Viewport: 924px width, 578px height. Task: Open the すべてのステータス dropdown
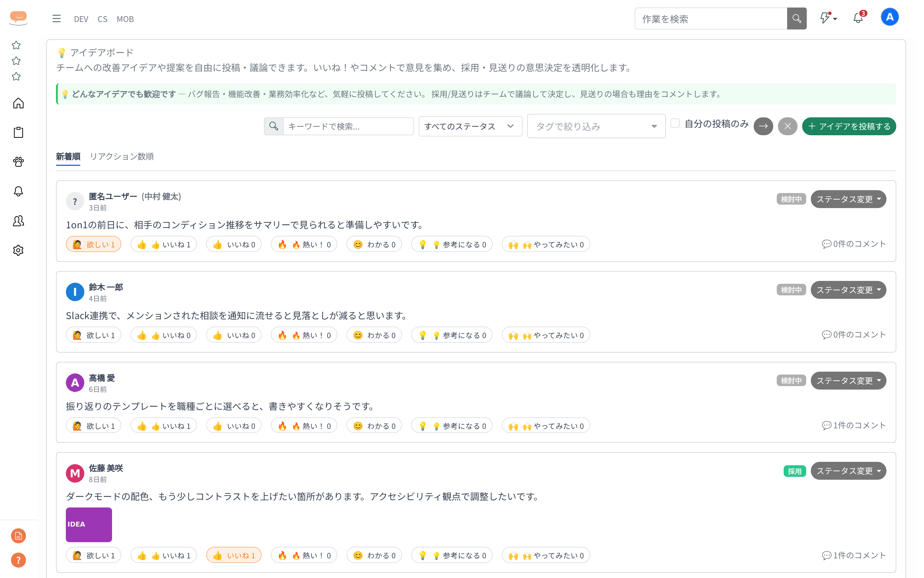(470, 126)
